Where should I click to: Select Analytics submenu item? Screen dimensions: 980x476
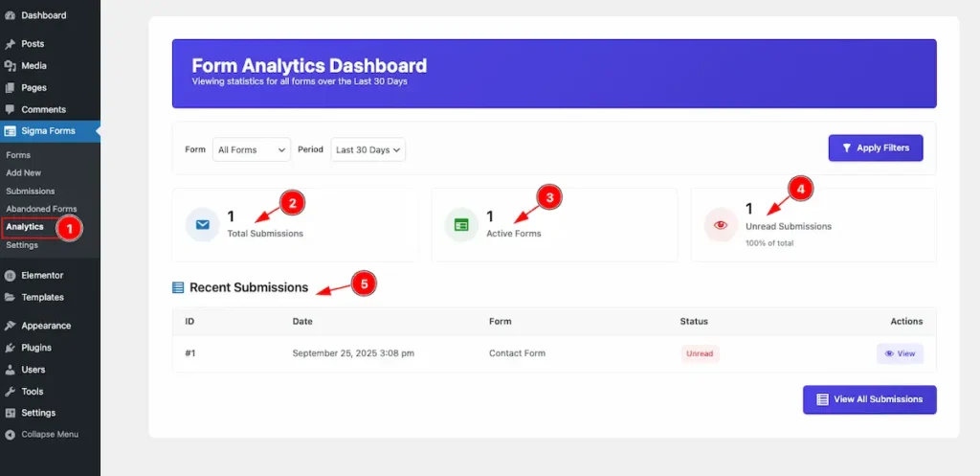coord(25,227)
